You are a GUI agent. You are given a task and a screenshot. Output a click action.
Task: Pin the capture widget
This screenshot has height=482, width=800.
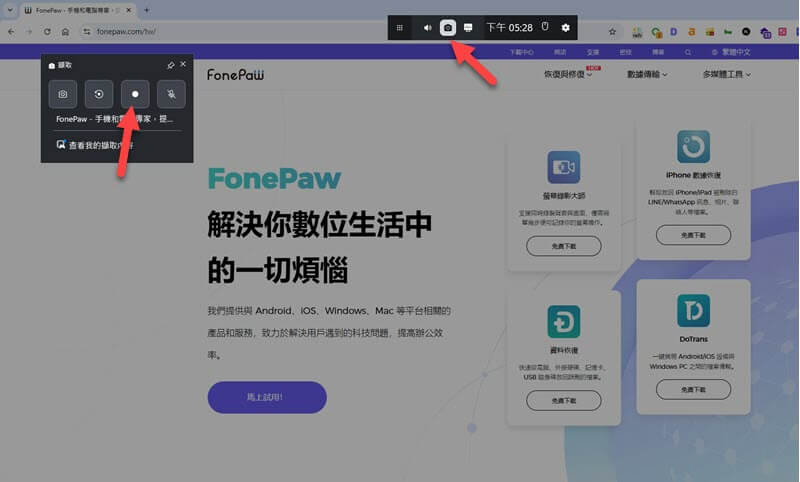click(x=170, y=65)
